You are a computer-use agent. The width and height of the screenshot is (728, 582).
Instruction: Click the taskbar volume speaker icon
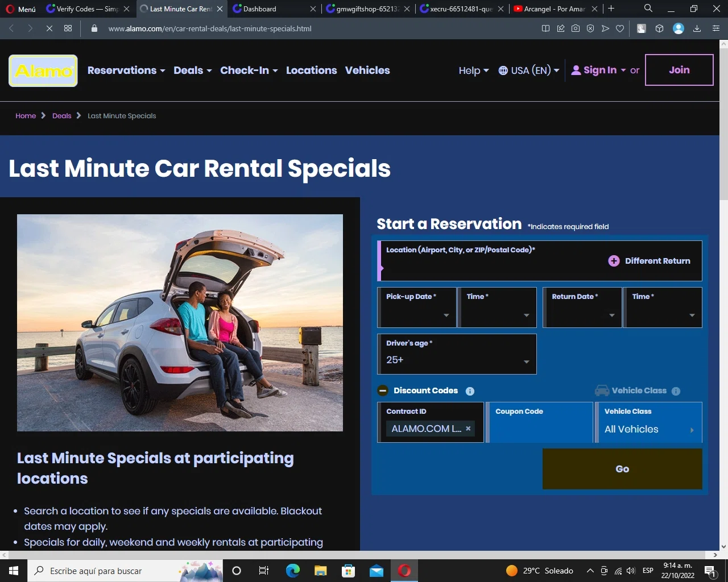[x=631, y=571]
